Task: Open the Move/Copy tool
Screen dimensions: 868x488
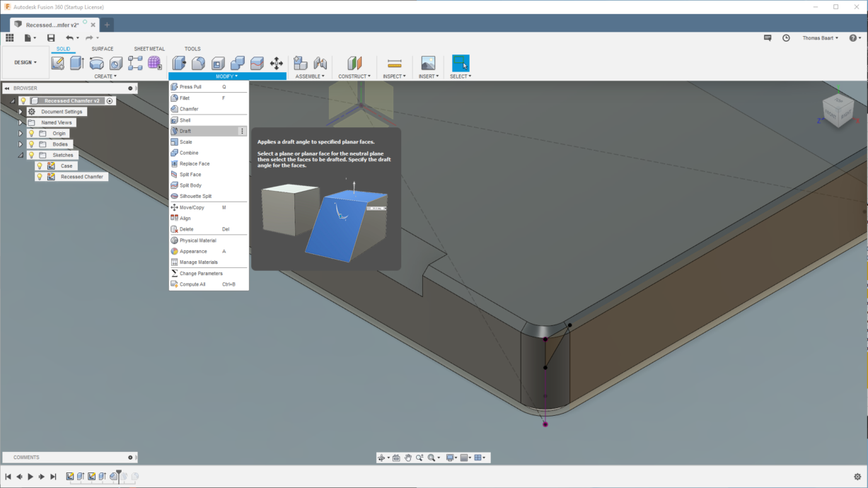Action: click(x=190, y=207)
